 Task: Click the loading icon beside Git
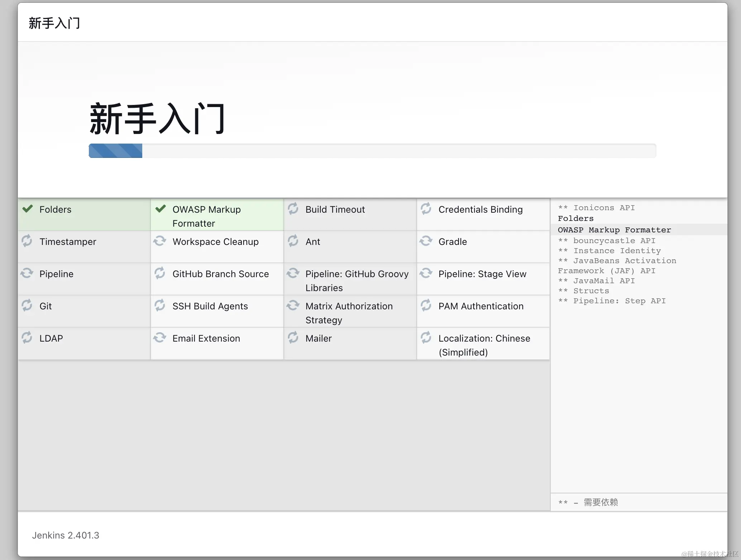point(27,305)
